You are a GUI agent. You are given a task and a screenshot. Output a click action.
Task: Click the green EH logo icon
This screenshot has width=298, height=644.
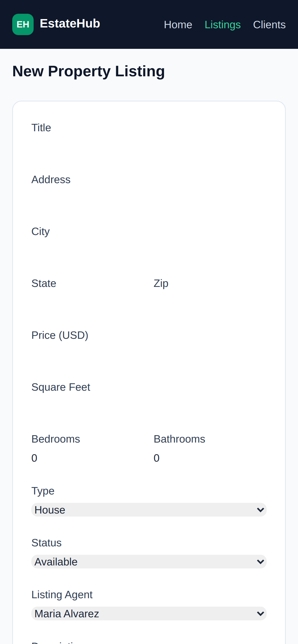coord(23,24)
